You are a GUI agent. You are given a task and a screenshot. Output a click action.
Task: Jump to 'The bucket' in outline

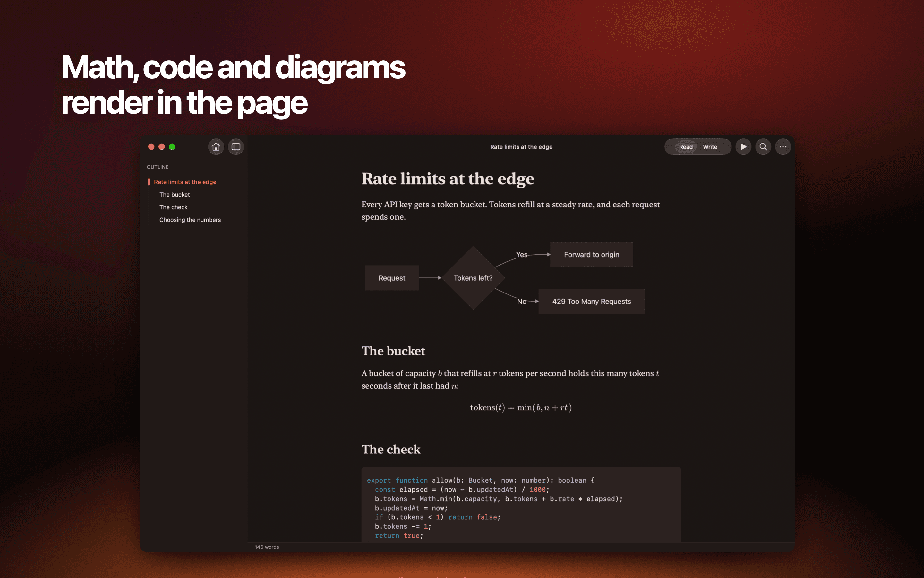coord(175,195)
